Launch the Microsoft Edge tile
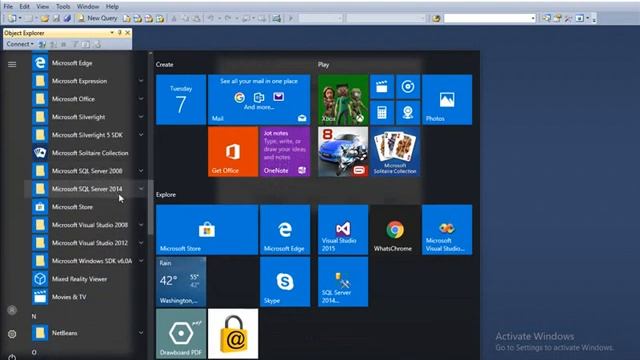640x360 pixels. click(x=285, y=230)
